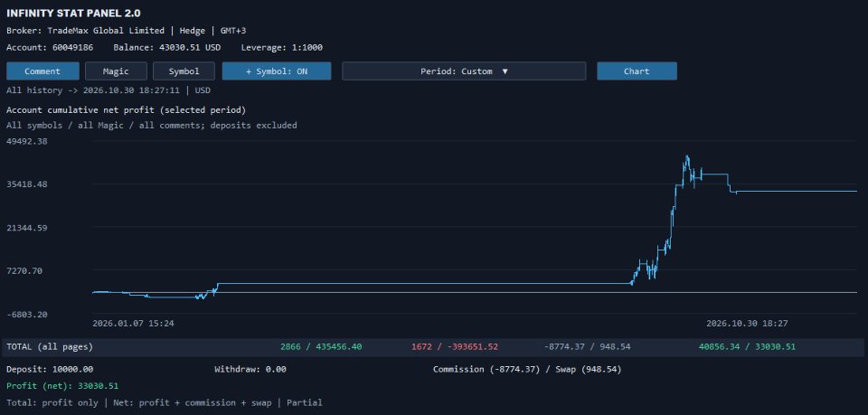Click the 21344.59 y-axis label
The width and height of the screenshot is (868, 415).
pyautogui.click(x=27, y=228)
